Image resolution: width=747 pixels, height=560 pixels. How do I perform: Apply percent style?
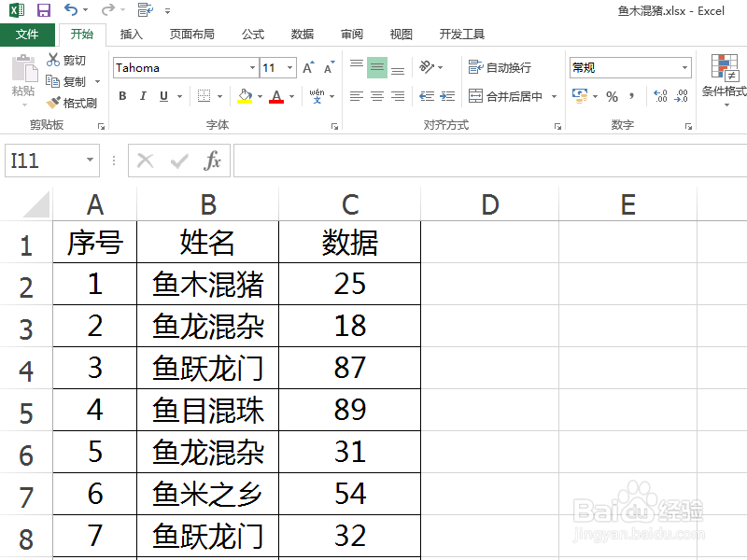coord(613,97)
